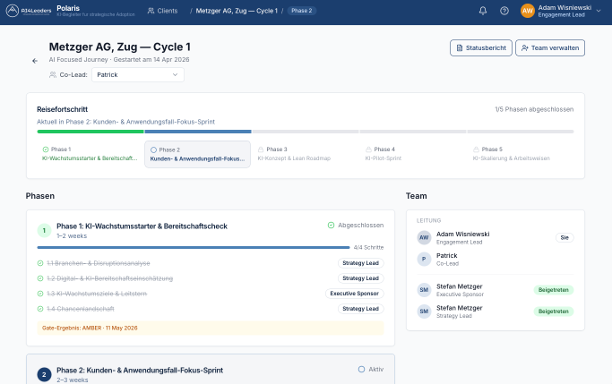Click Beigetreten badge of Strategy Lead row

click(x=553, y=311)
